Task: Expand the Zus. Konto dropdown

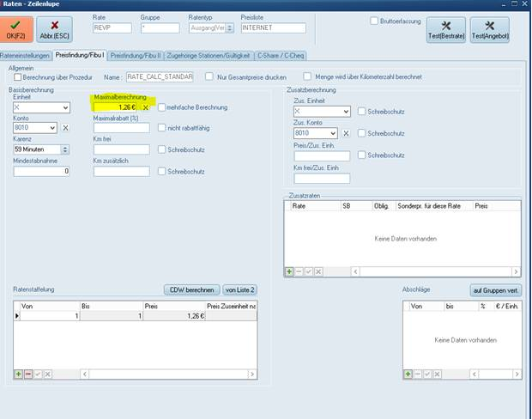Action: click(346, 133)
